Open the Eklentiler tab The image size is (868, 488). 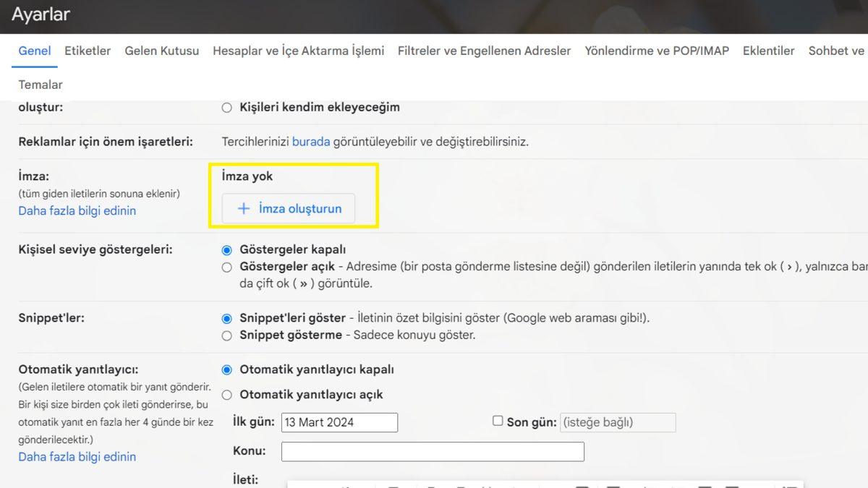point(768,51)
